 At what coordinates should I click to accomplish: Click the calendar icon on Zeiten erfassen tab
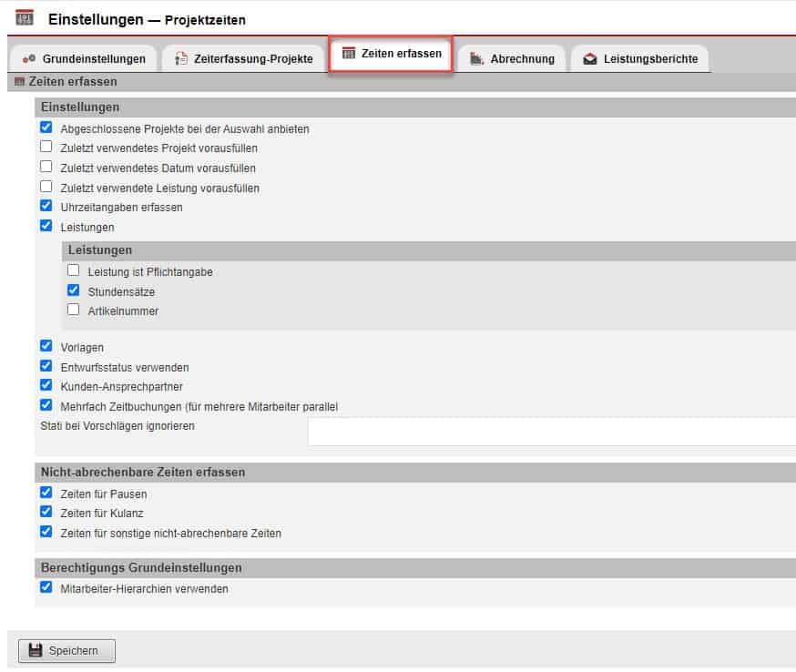(x=348, y=55)
